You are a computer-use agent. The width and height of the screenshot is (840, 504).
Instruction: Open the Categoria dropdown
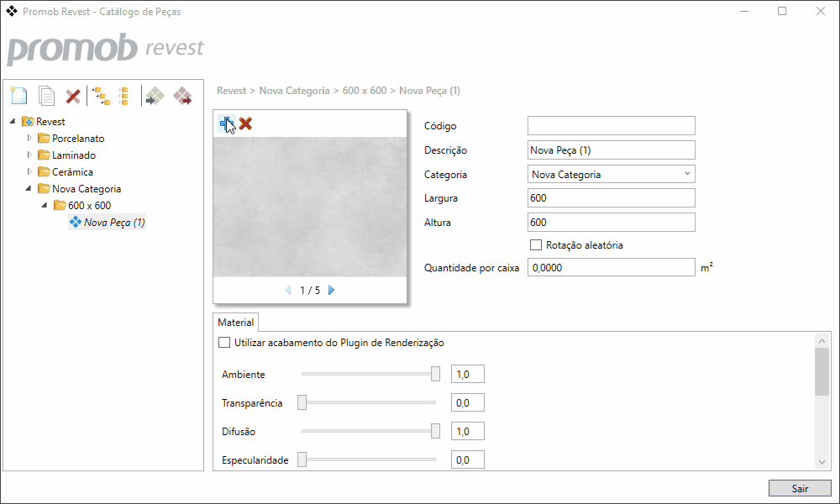(611, 175)
